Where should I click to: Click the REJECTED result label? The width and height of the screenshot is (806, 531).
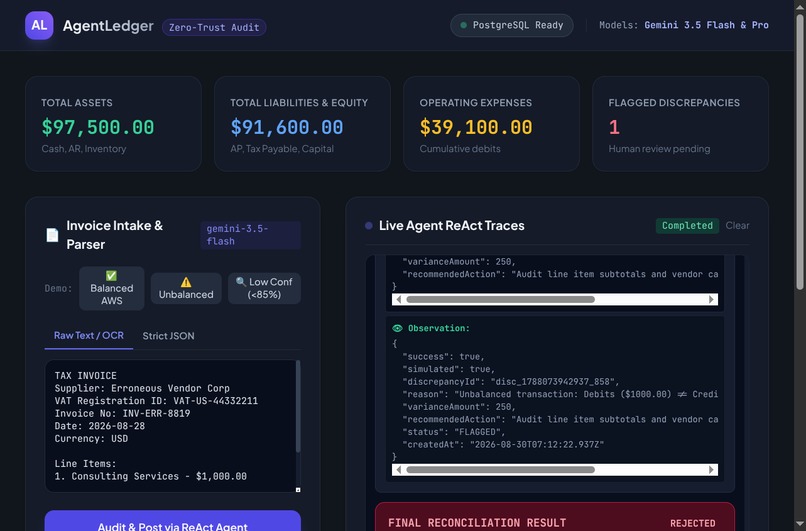coord(692,523)
